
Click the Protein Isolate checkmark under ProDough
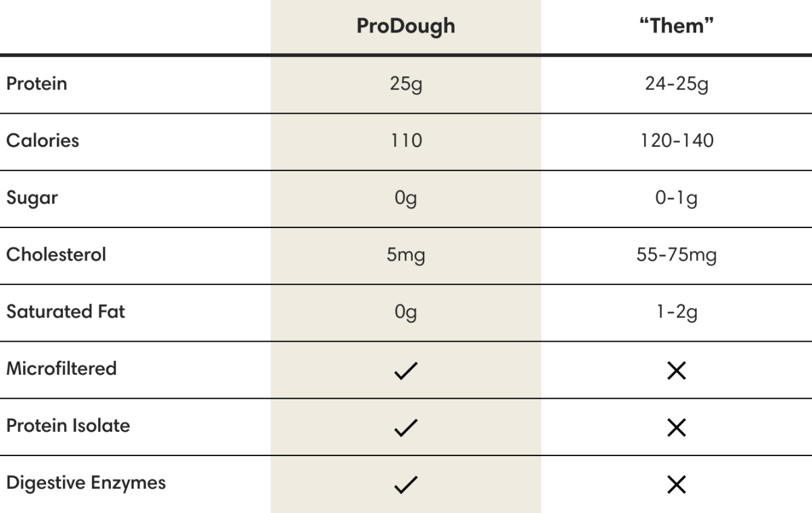405,427
